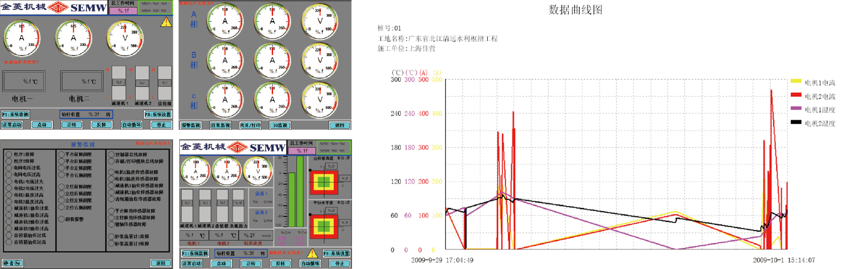Viewport: 868px width, 269px height.
Task: Select the 控制器总线故障 alarm indicator
Action: pos(111,155)
